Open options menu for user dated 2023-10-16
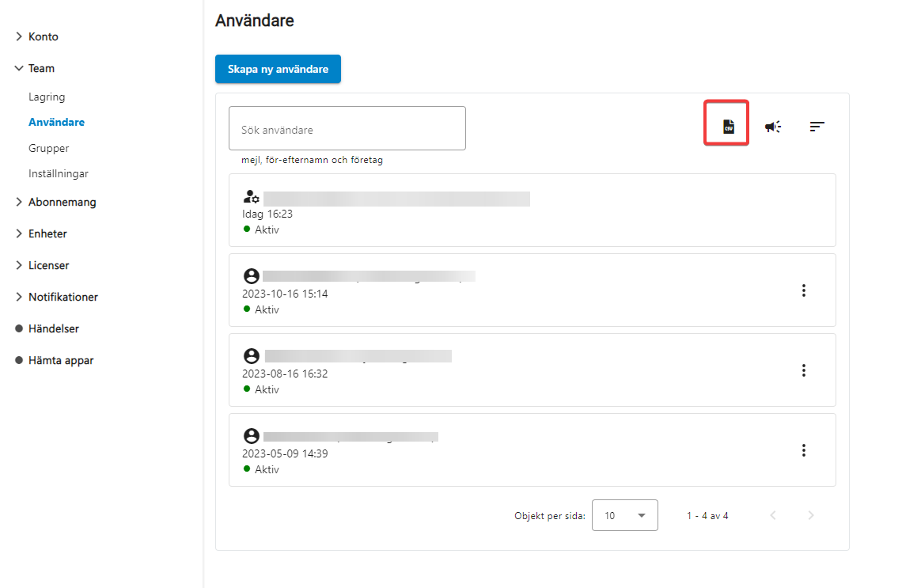The height and width of the screenshot is (588, 902). (803, 290)
